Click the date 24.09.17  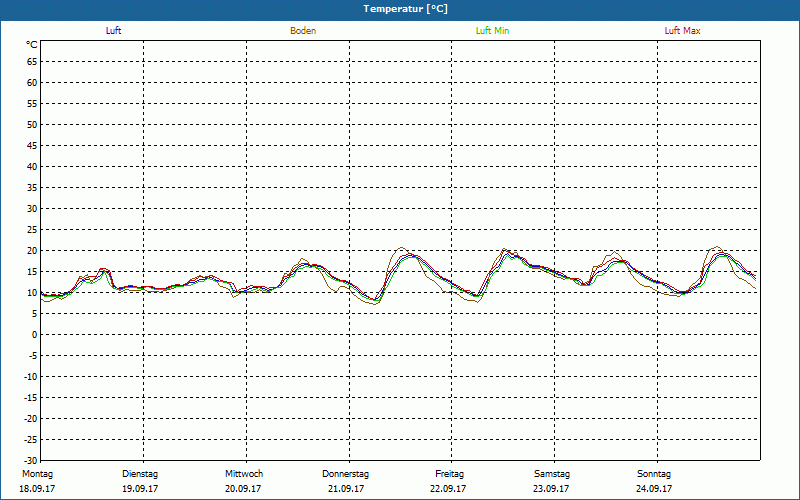point(654,489)
